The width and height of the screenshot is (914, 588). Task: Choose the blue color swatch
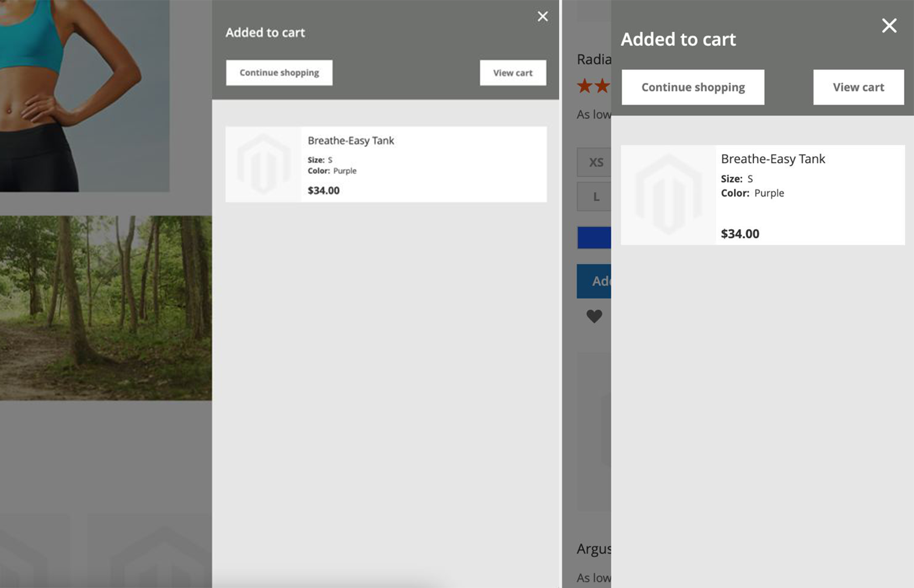point(594,238)
